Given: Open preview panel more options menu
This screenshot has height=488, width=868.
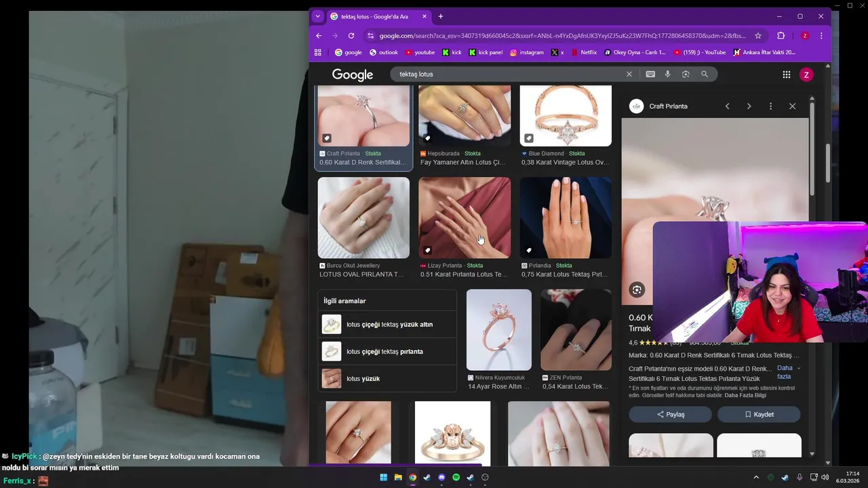Looking at the screenshot, I should tap(770, 106).
